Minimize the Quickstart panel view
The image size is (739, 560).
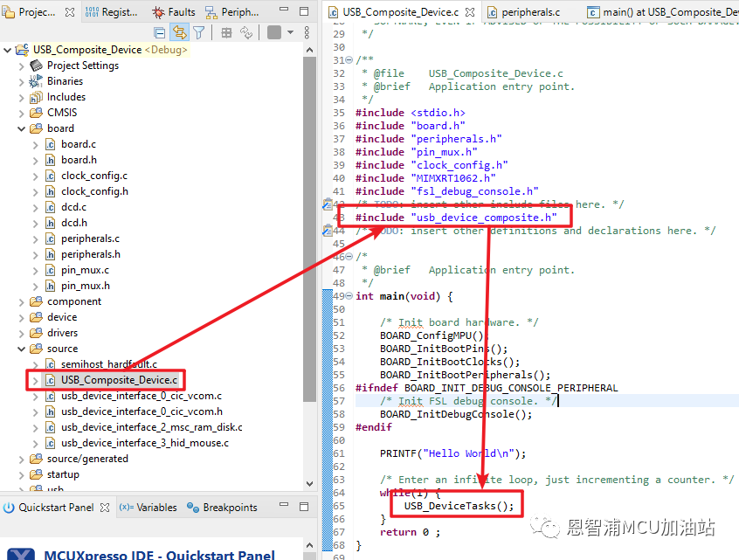284,505
